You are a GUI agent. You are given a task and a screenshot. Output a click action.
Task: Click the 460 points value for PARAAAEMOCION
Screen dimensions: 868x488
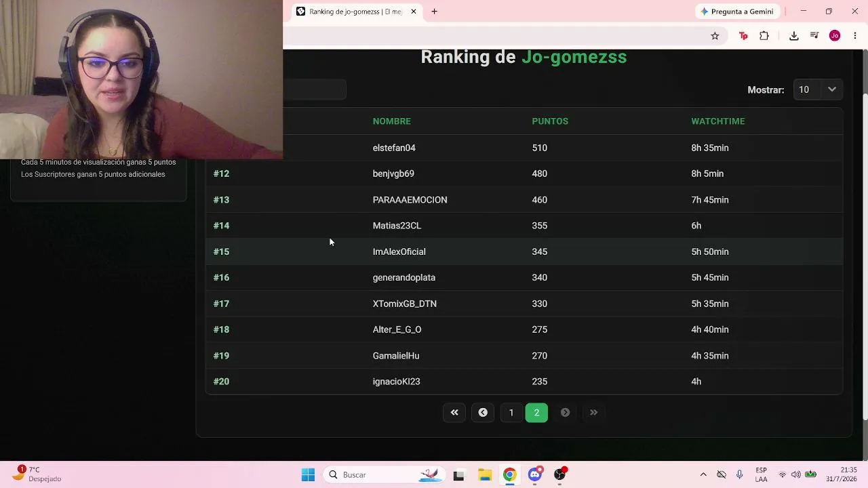coord(539,200)
